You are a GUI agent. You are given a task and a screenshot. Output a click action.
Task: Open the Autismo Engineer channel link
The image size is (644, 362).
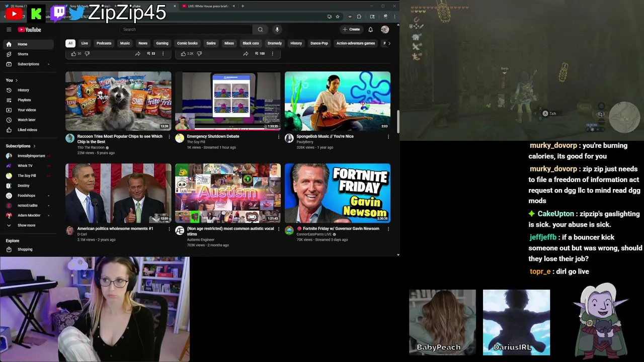201,240
